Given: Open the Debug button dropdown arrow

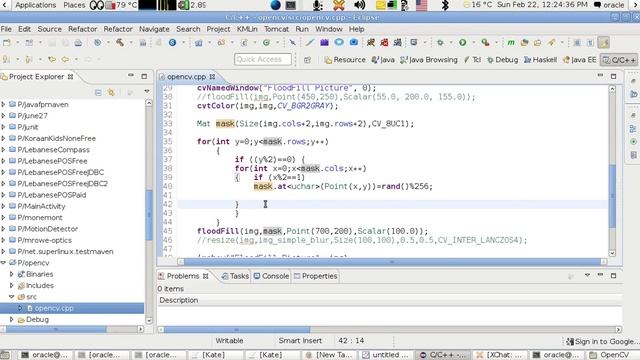Looking at the screenshot, I should pyautogui.click(x=451, y=42).
